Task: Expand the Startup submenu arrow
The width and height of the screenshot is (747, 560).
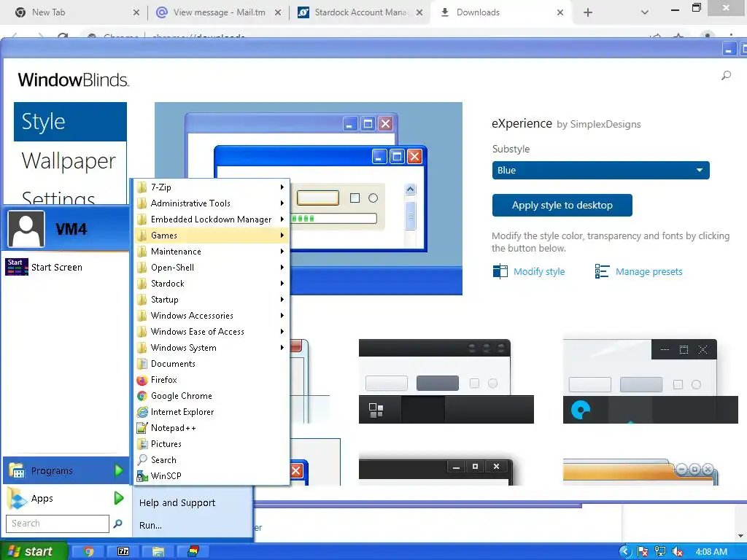Action: pos(282,300)
